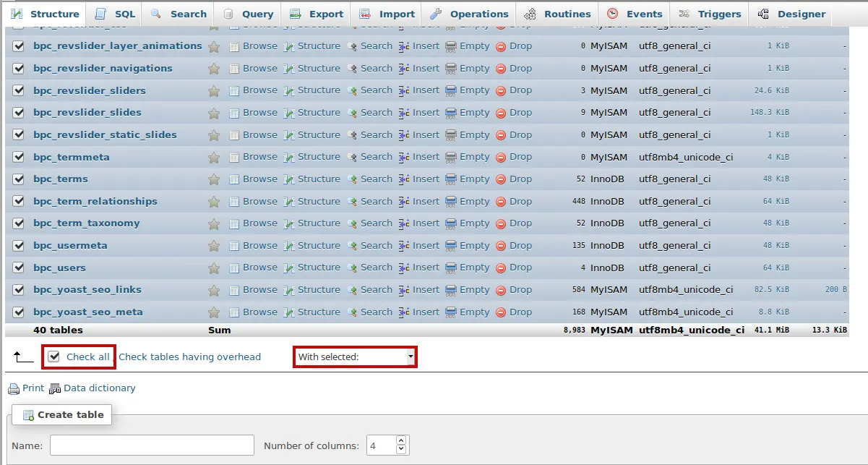Click Browse icon for bpc_revslider_sliders
This screenshot has width=868, height=465.
pyautogui.click(x=234, y=90)
